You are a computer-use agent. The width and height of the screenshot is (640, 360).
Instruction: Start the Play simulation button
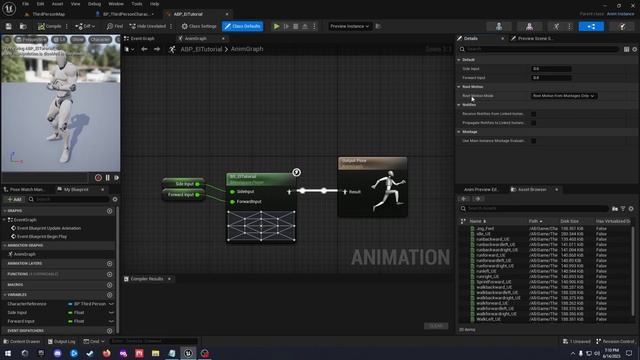[x=276, y=26]
